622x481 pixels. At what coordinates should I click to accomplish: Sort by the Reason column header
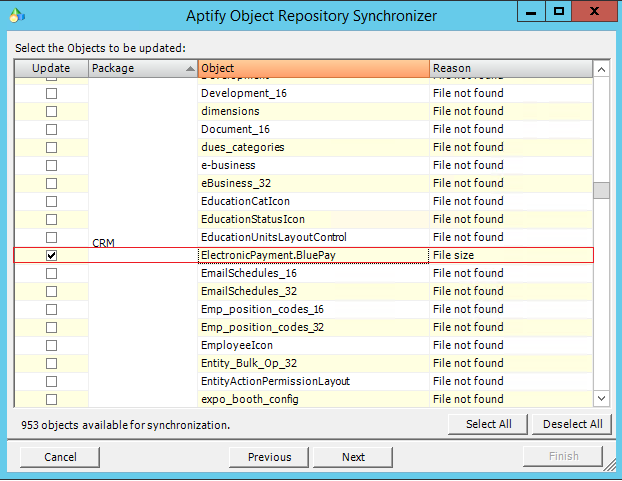pyautogui.click(x=511, y=68)
